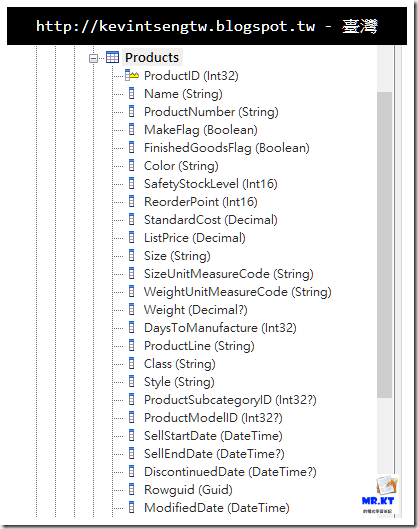The width and height of the screenshot is (418, 529).
Task: Click the column icon beside DiscontinuedDate
Action: tap(132, 471)
